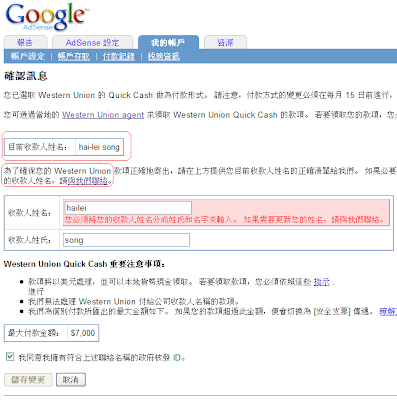The width and height of the screenshot is (397, 400).
Task: Click the 收款人姓氏 field label
Action: (29, 240)
